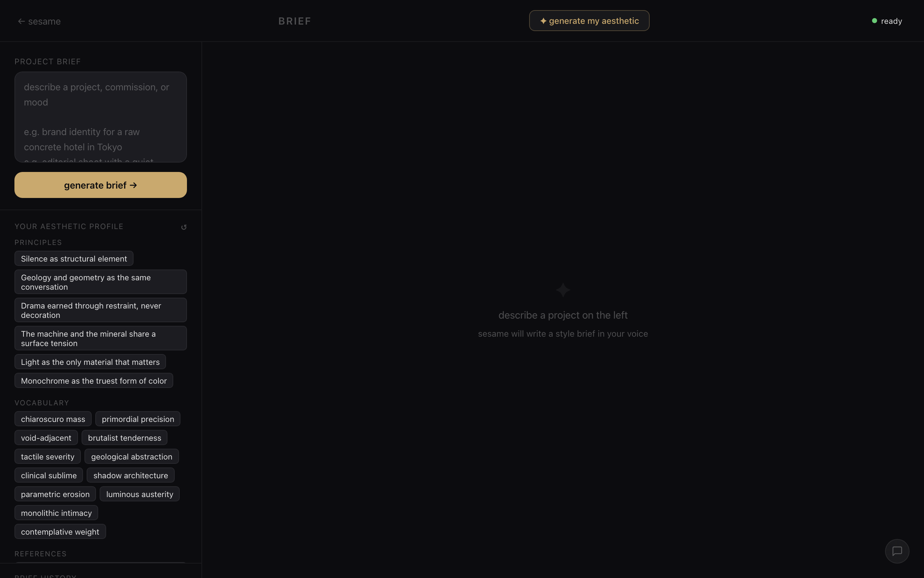Click the 'tactile severity' vocabulary tag
Image resolution: width=924 pixels, height=578 pixels.
tap(48, 456)
